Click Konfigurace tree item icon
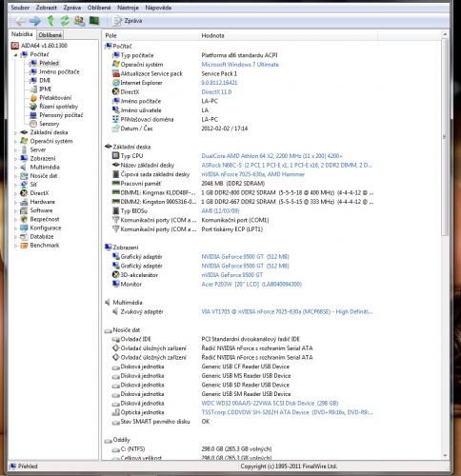Image resolution: width=461 pixels, height=476 pixels. pos(24,228)
